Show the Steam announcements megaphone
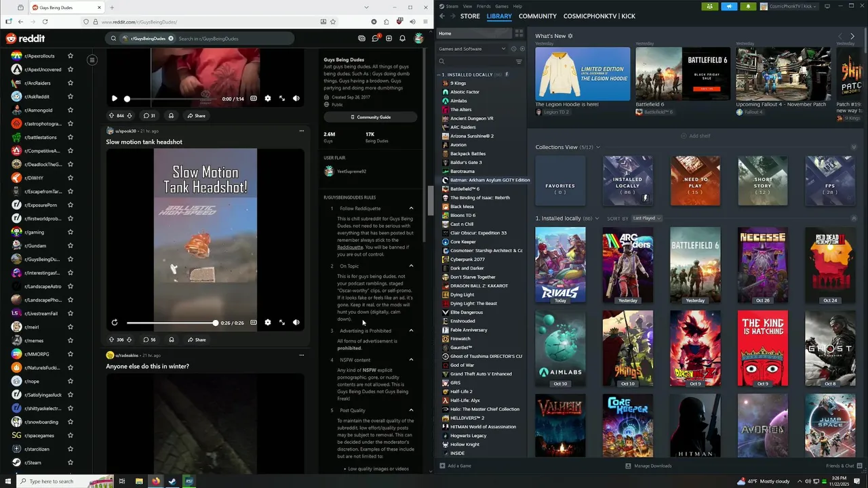The image size is (868, 488). pyautogui.click(x=729, y=6)
